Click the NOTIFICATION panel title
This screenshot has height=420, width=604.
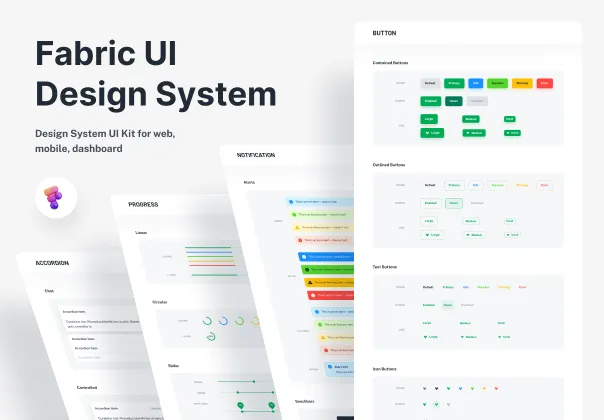coord(256,155)
